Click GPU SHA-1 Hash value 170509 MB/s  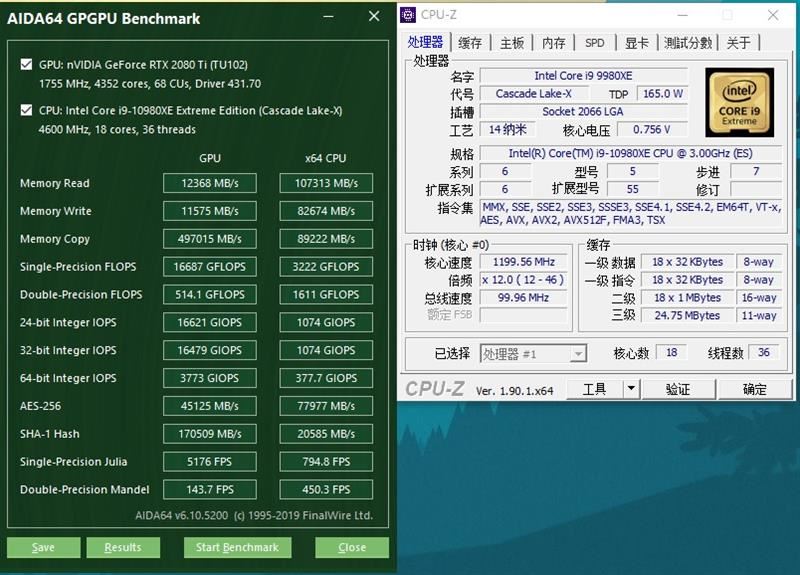click(210, 434)
